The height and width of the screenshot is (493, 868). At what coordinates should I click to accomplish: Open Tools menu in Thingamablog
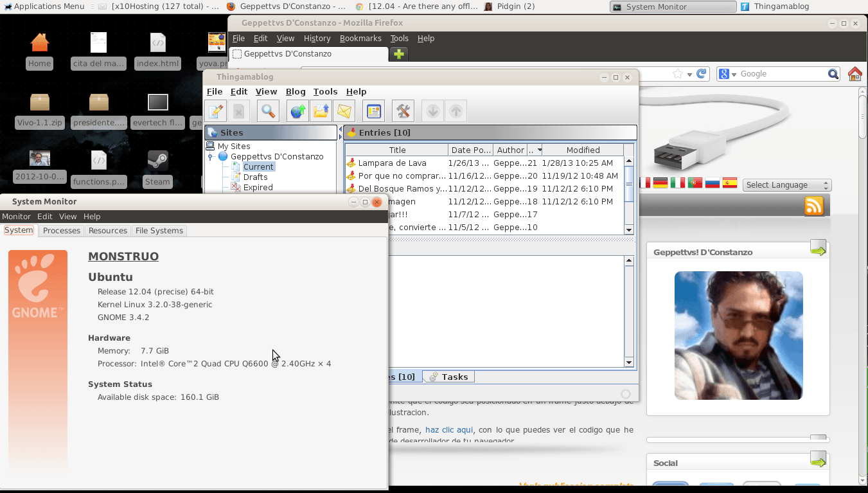pyautogui.click(x=325, y=92)
